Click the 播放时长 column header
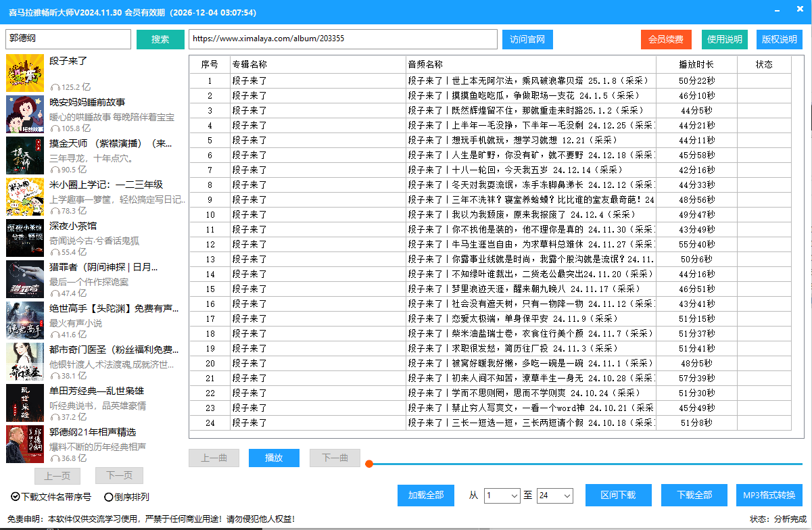This screenshot has width=812, height=530. point(696,64)
